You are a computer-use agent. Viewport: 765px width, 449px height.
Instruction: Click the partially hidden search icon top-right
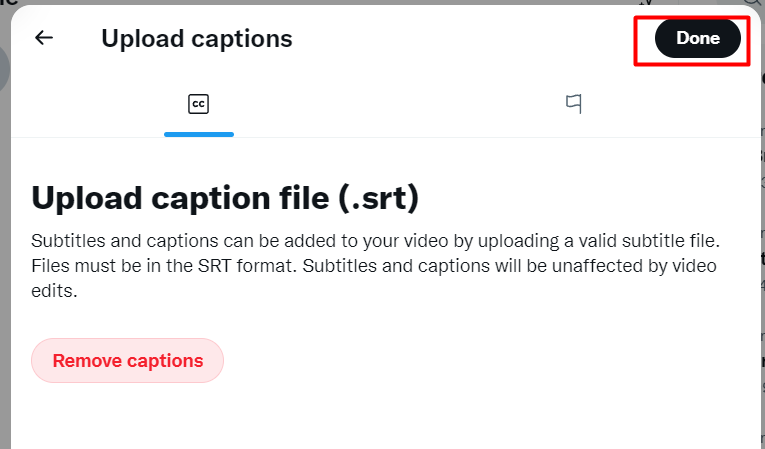pos(754,3)
